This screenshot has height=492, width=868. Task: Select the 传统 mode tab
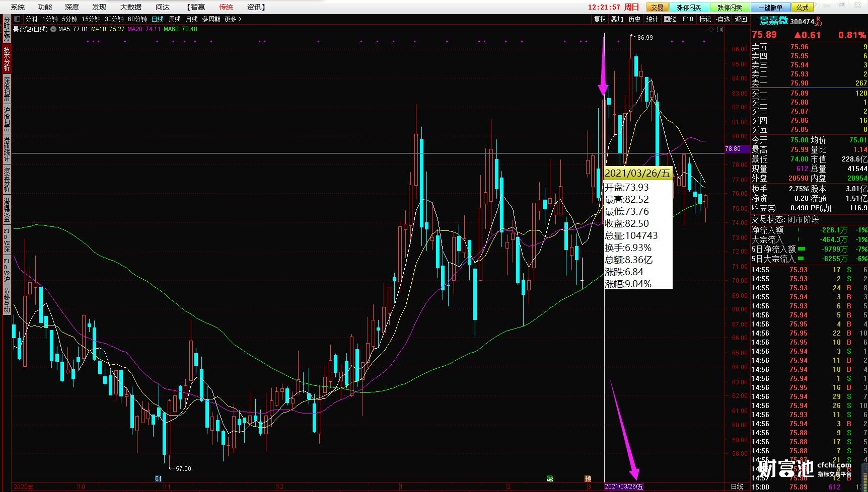(226, 7)
